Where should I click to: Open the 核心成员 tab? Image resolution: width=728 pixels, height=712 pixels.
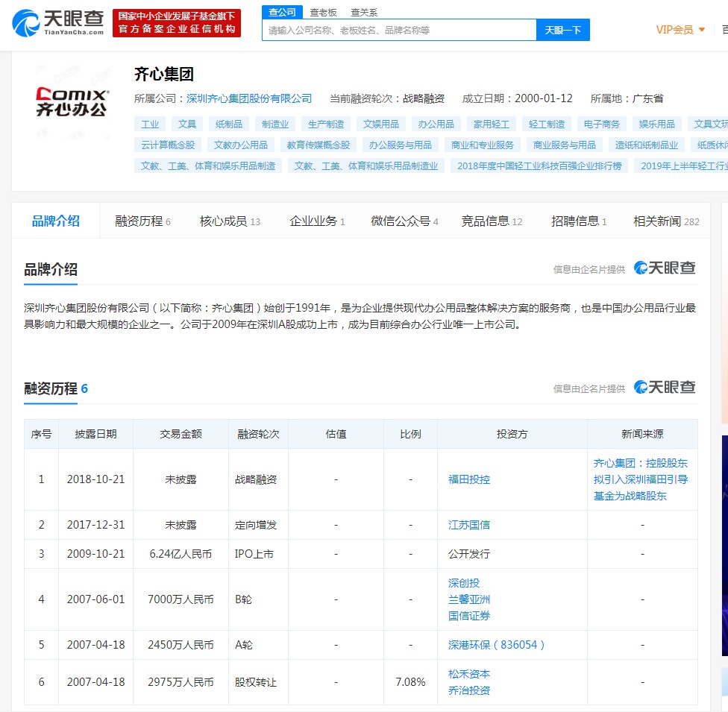230,221
